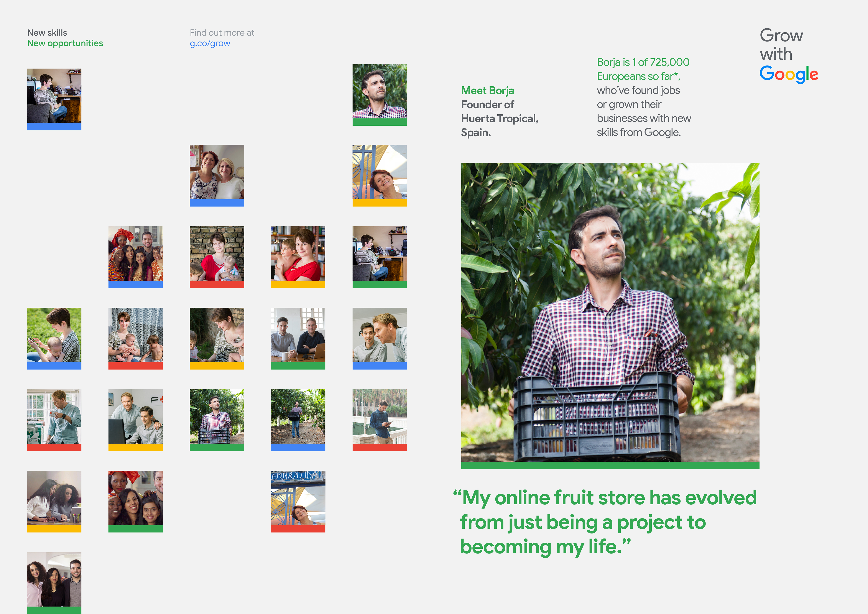Click the woman in red by brick wall thumbnail

click(x=217, y=254)
